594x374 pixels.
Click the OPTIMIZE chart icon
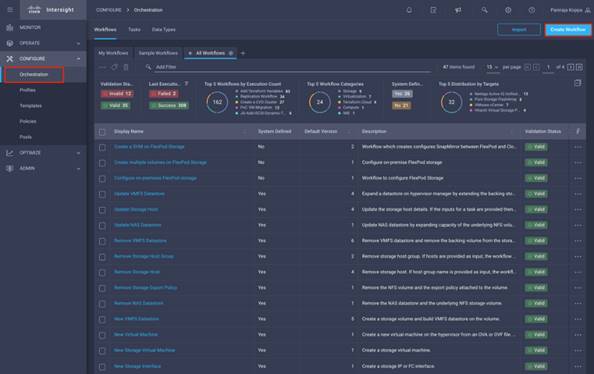[x=10, y=153]
